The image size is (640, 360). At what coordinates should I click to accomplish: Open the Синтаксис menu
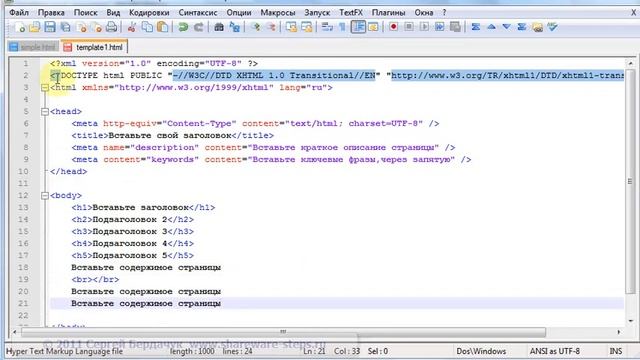tap(198, 13)
